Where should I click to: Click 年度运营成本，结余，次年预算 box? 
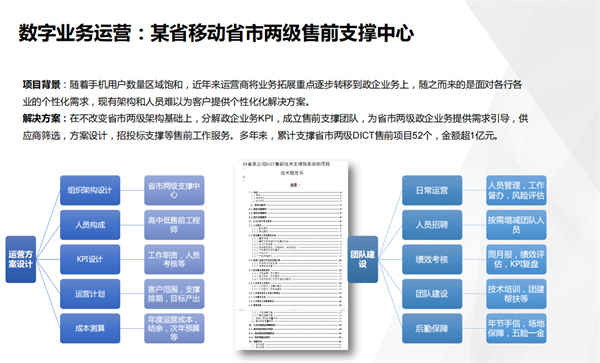pyautogui.click(x=174, y=328)
